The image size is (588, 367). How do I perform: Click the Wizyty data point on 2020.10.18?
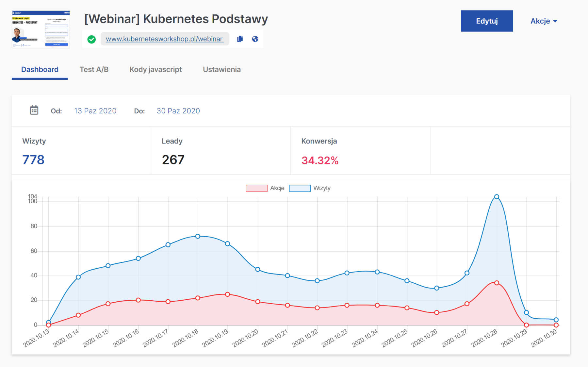tap(198, 236)
